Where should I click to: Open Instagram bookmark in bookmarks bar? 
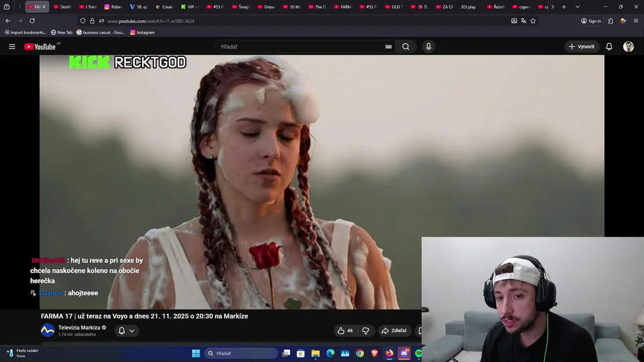142,32
